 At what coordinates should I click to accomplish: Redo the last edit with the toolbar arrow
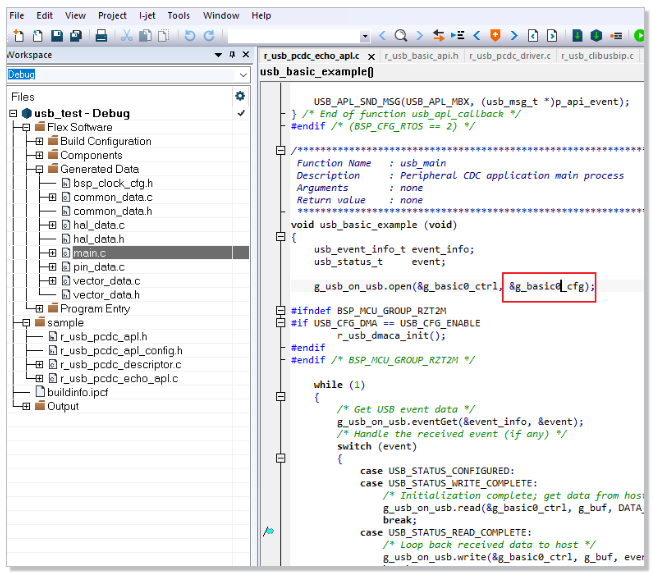[209, 36]
